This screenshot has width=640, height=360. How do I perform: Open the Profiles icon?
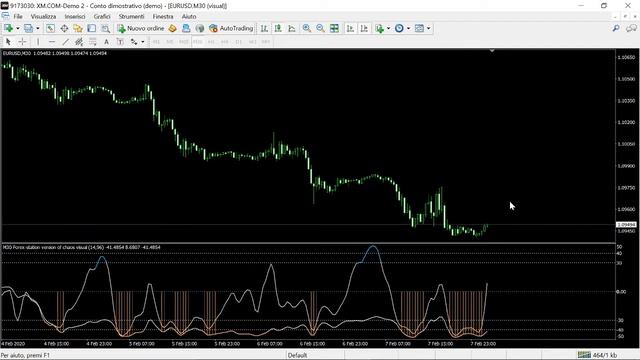[x=28, y=28]
